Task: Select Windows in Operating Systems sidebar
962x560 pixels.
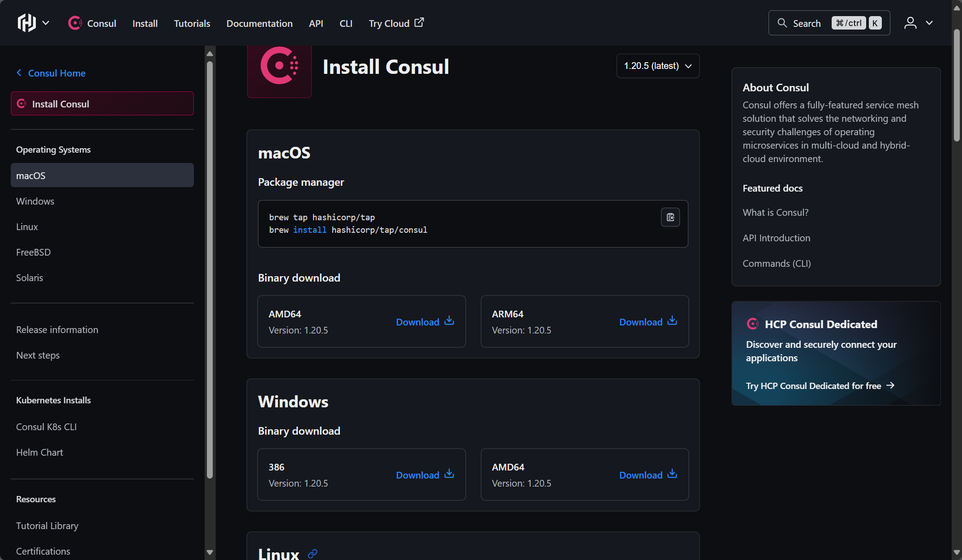Action: tap(35, 201)
